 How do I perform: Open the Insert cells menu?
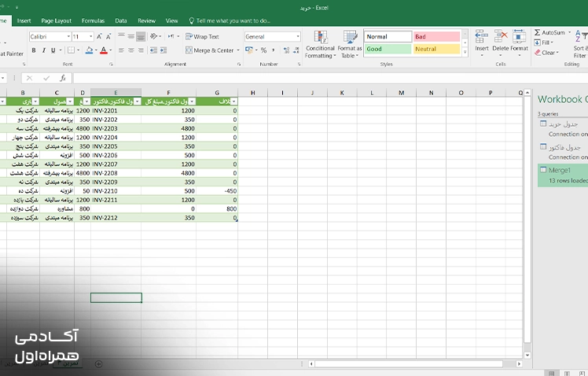pos(482,42)
